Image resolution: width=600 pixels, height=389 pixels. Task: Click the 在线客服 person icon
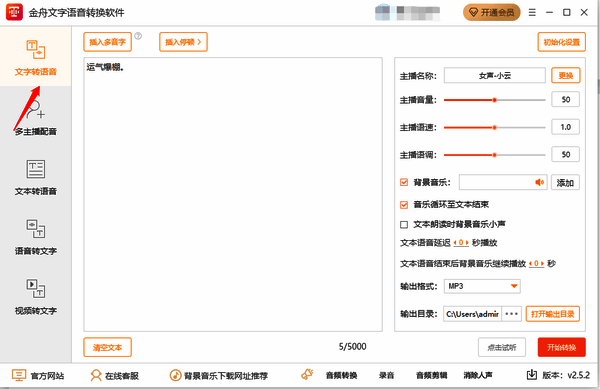click(96, 375)
